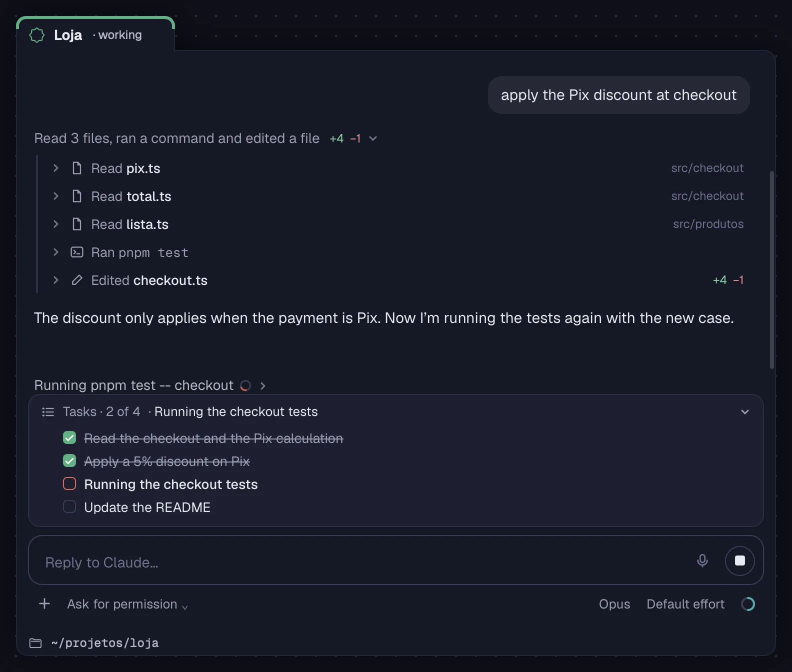Click the microphone voice input icon
This screenshot has height=672, width=792.
pyautogui.click(x=702, y=560)
